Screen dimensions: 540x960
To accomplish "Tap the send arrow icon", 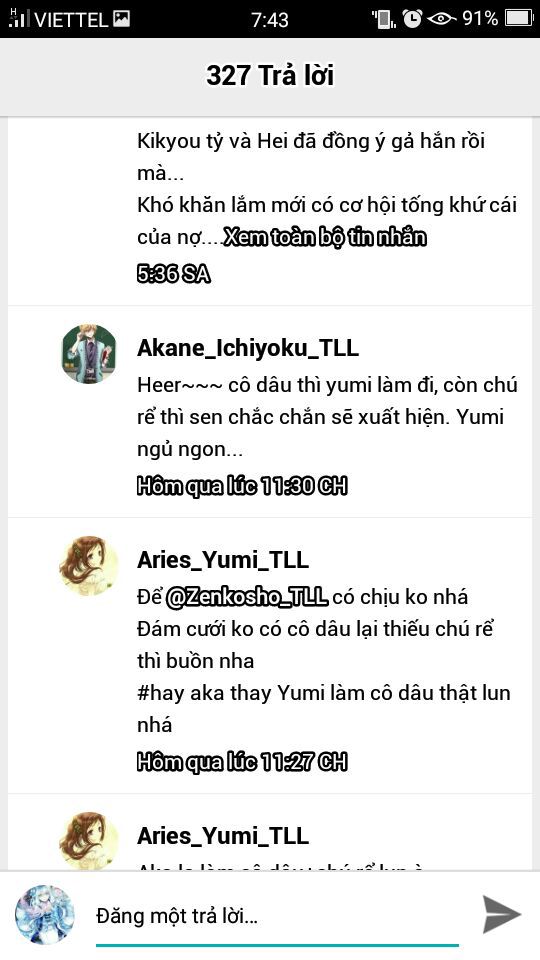I will click(x=501, y=915).
